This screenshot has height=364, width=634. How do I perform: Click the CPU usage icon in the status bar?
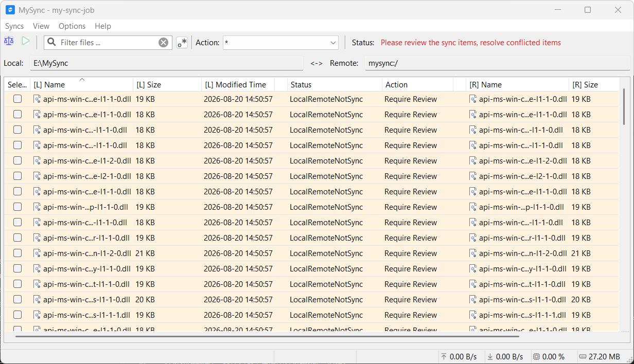pos(536,357)
